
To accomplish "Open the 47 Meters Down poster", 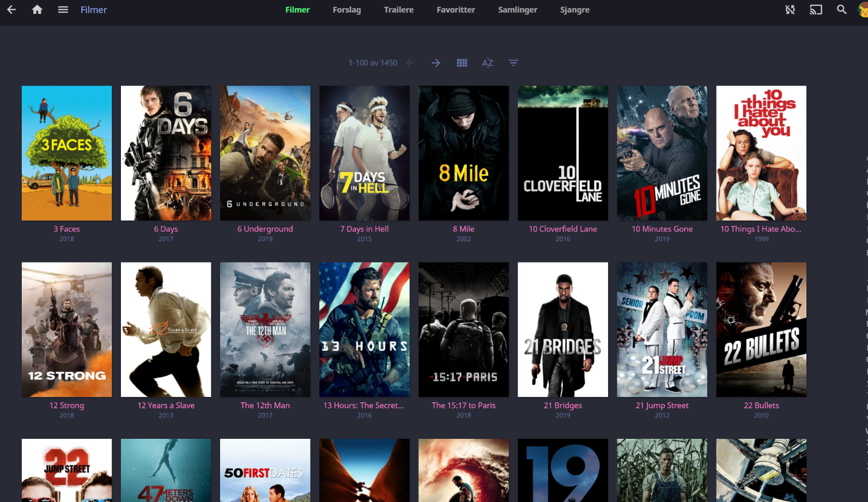I will tap(166, 470).
